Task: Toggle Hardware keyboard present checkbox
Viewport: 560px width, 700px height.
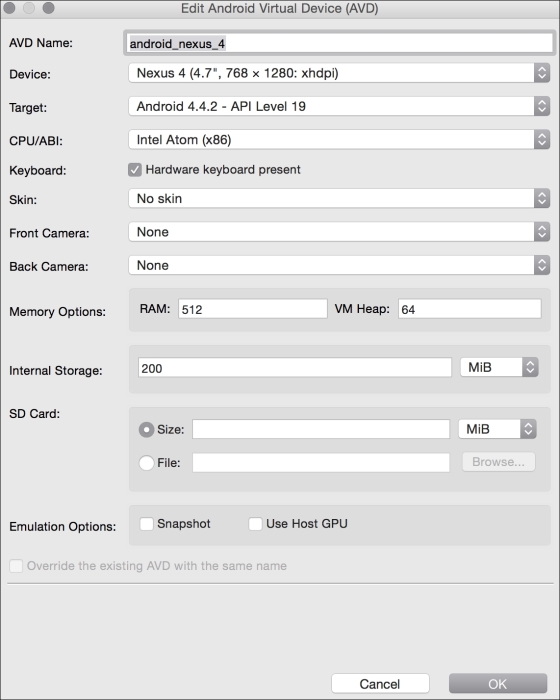Action: (x=134, y=170)
